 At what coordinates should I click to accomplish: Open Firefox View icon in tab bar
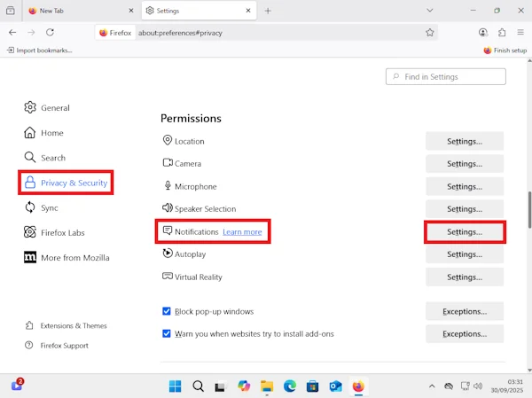pyautogui.click(x=11, y=11)
